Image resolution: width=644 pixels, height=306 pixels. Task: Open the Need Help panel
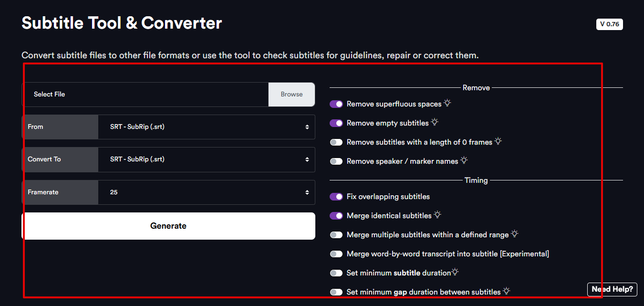tap(612, 289)
